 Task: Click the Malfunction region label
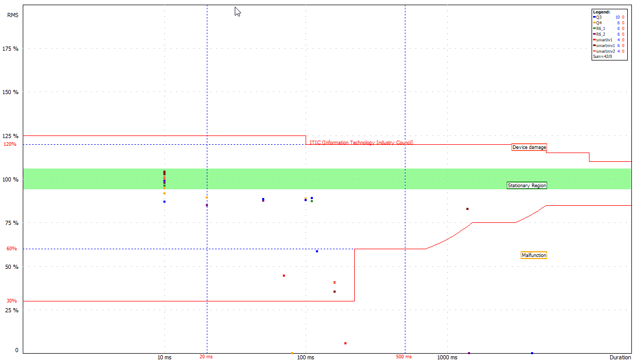click(x=534, y=255)
